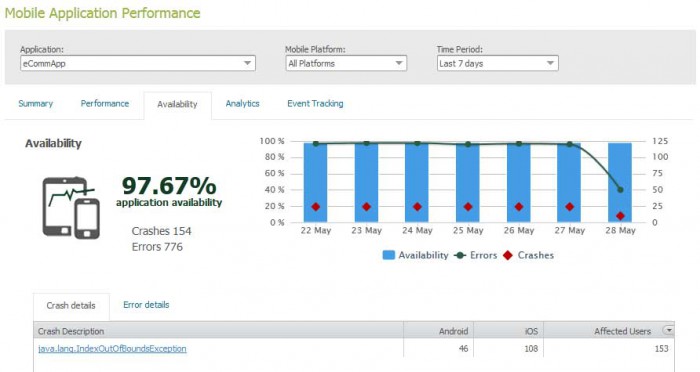Viewport: 700px width, 372px height.
Task: Open the java.lang.IndexOutOfBoundsException link
Action: point(112,348)
